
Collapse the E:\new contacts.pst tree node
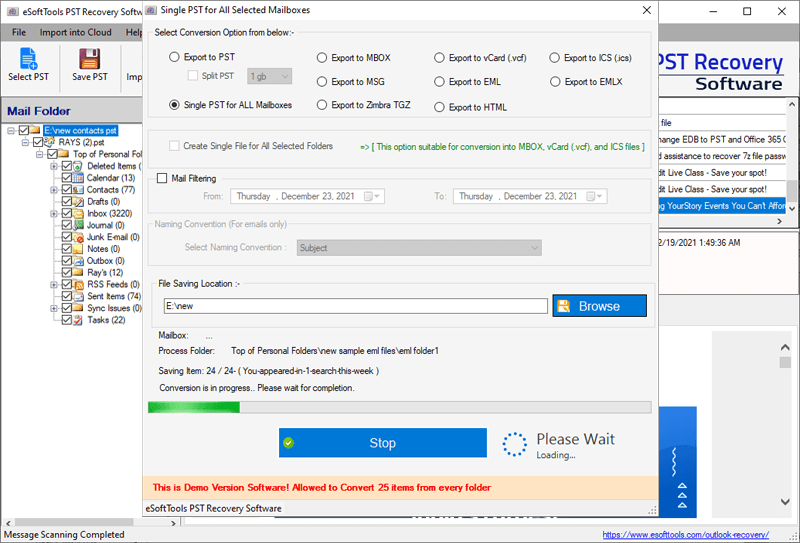(11, 131)
